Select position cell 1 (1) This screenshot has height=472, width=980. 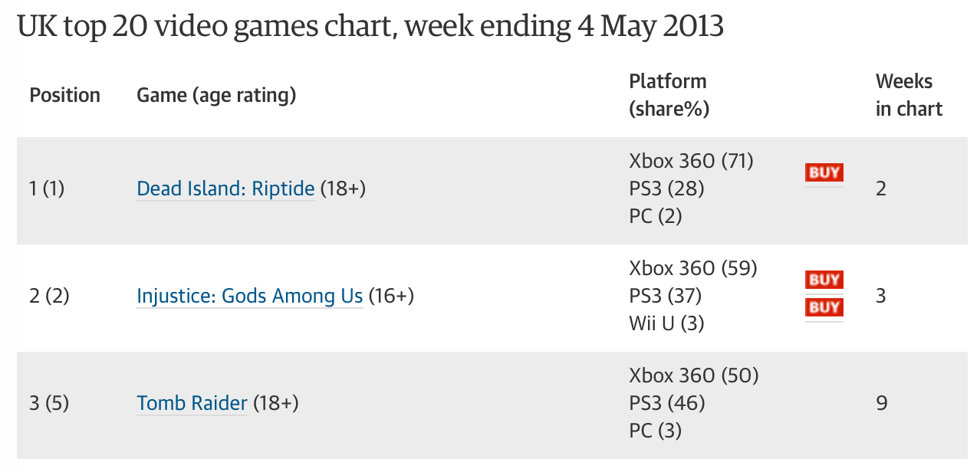coord(47,188)
